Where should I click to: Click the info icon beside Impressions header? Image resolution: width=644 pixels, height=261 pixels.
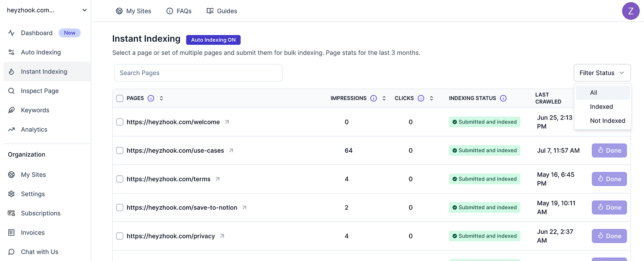coord(373,98)
